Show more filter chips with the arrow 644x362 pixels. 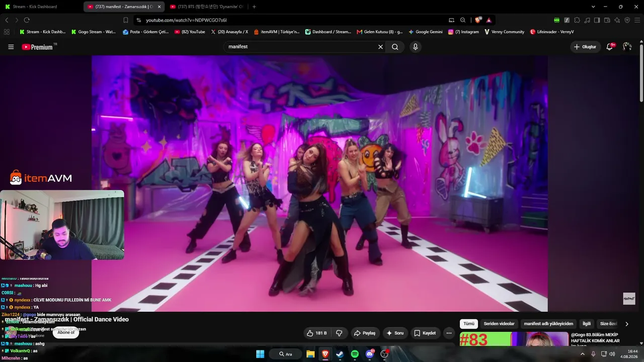coord(626,324)
